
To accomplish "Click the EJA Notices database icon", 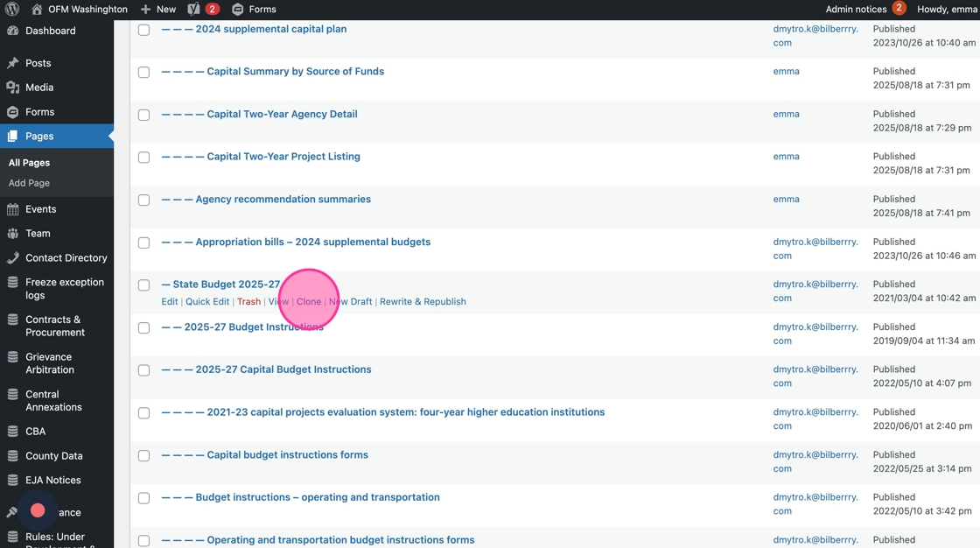I will [x=12, y=481].
